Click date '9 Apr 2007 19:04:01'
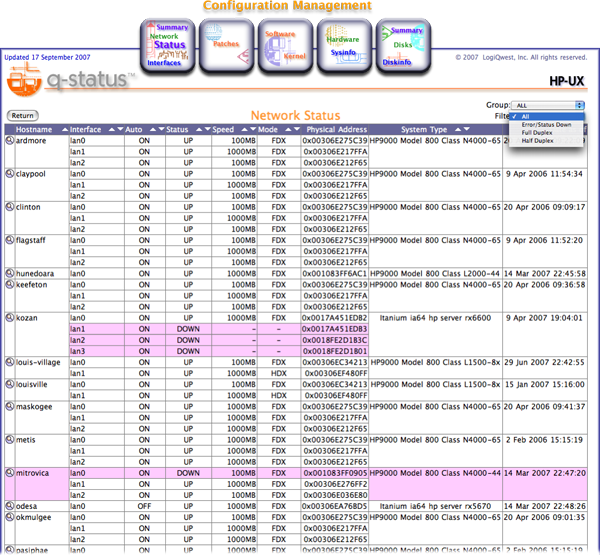600x555 pixels. coord(544,318)
